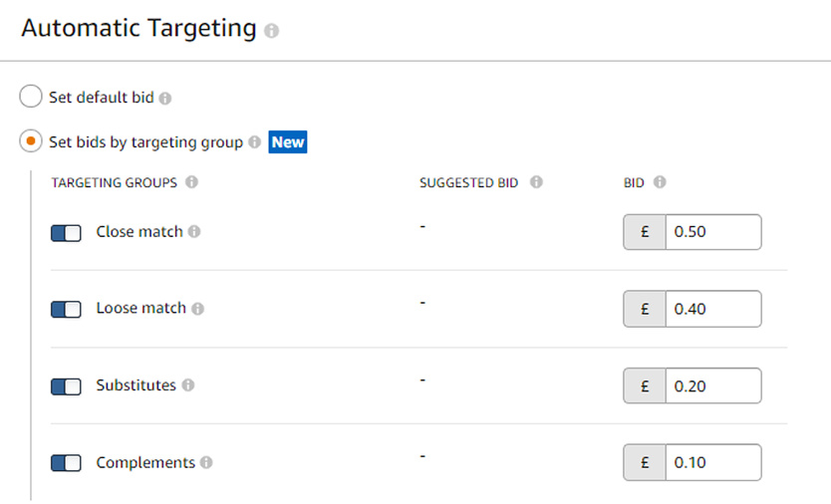
Task: Click info icon after Set bids by targeting group
Action: pos(255,141)
